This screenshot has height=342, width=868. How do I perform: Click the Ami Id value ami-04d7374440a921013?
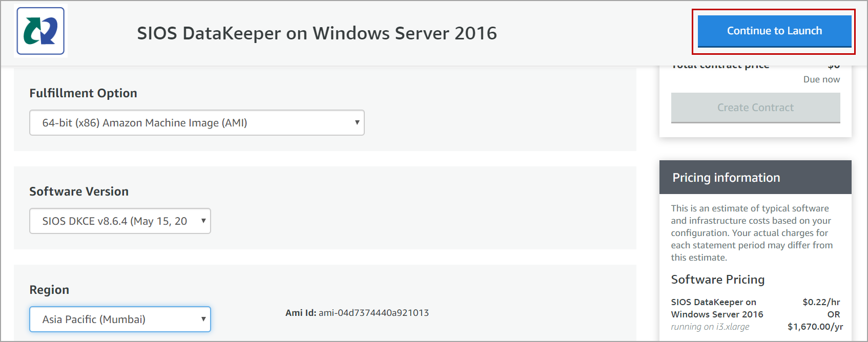pyautogui.click(x=374, y=313)
